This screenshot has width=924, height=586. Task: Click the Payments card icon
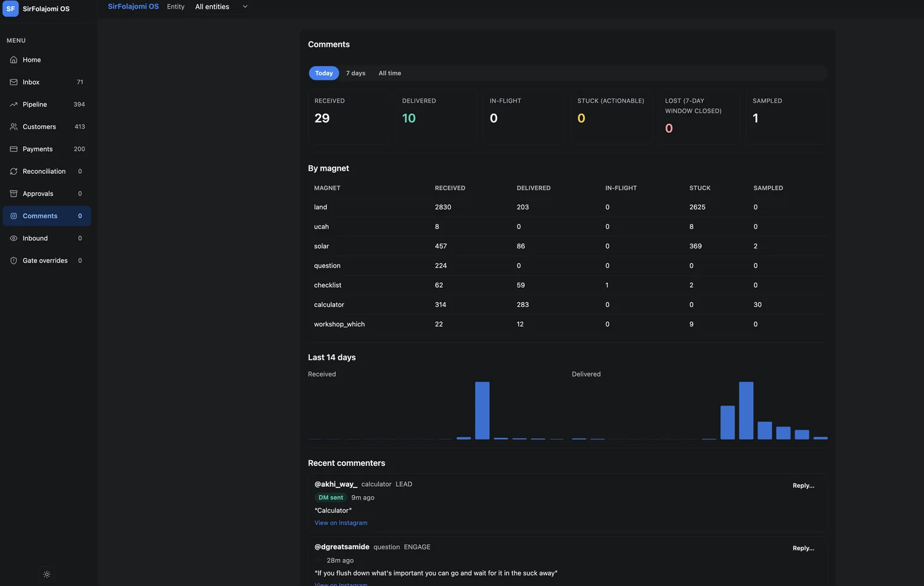click(x=14, y=149)
